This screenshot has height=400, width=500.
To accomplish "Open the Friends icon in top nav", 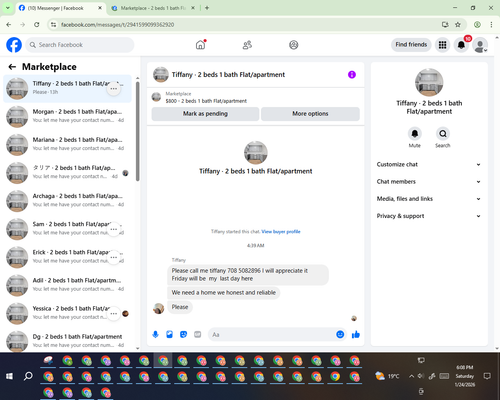I will point(247,45).
